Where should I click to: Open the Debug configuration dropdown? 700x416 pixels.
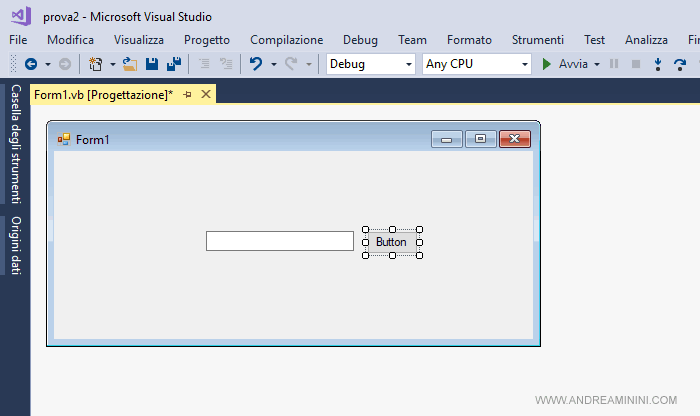coord(370,64)
